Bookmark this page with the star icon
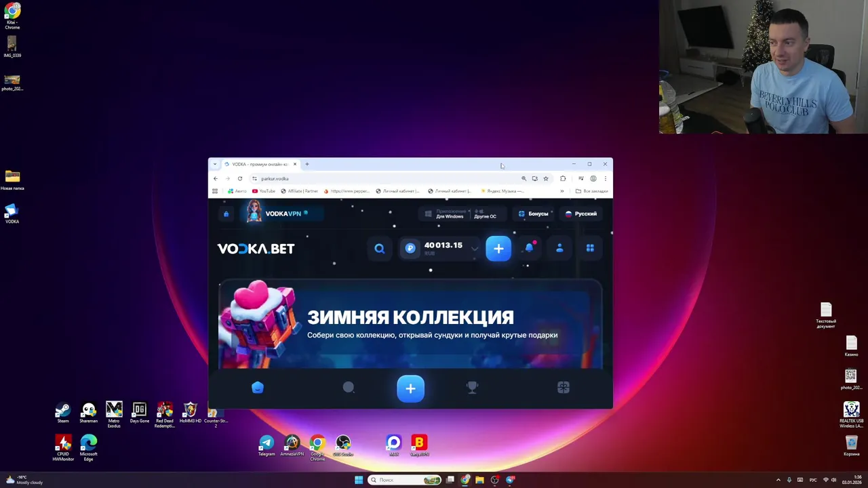 pos(545,178)
